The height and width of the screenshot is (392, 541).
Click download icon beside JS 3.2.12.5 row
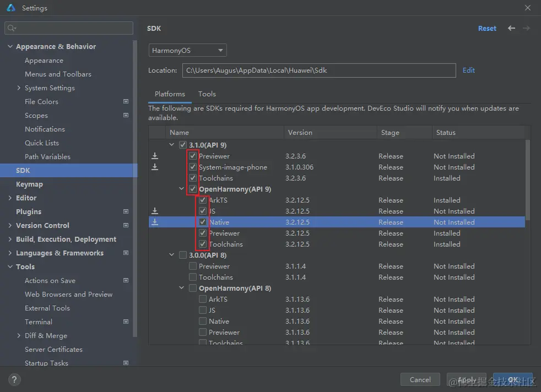[155, 211]
